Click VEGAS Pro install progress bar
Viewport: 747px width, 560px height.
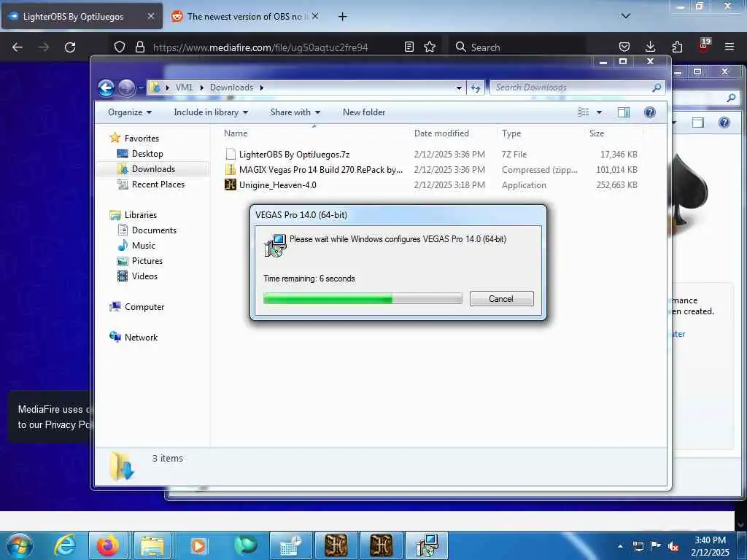[363, 298]
